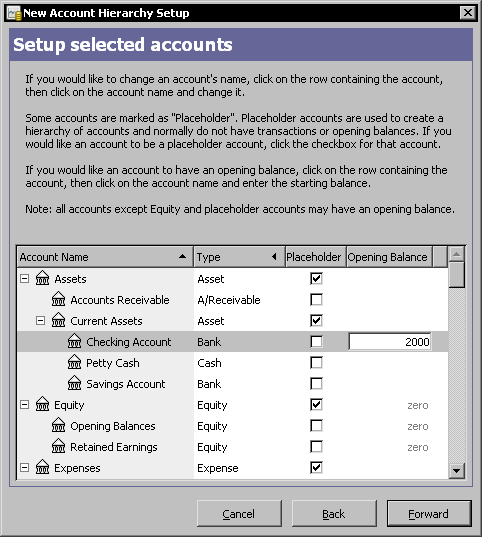Click the Checking Account opening balance field
This screenshot has width=482, height=537.
390,342
